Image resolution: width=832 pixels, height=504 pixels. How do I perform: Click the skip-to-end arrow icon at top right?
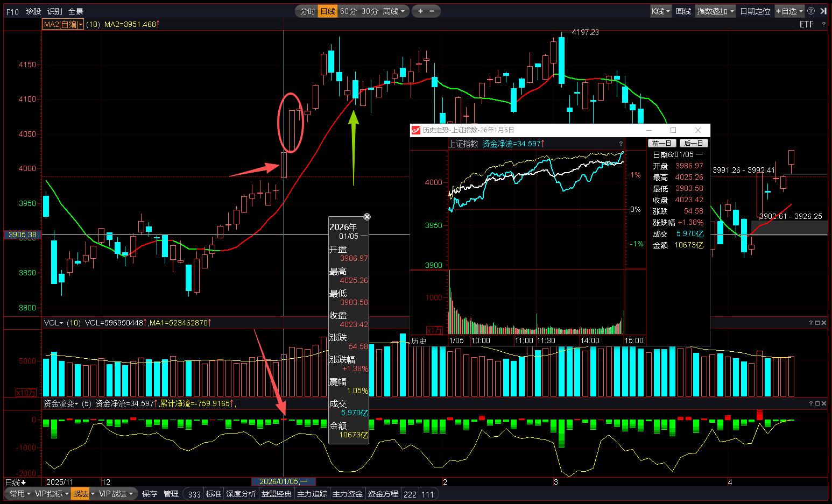[x=823, y=11]
